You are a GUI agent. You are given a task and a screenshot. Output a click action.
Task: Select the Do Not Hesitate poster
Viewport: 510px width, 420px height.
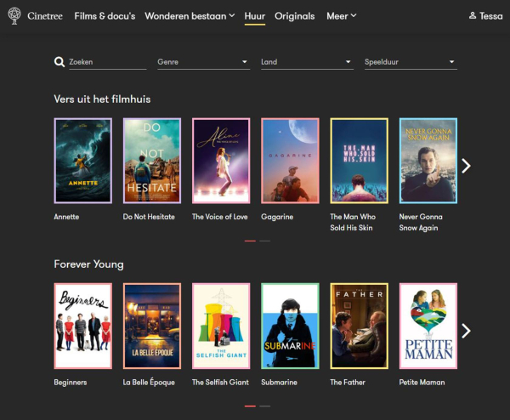click(x=152, y=161)
